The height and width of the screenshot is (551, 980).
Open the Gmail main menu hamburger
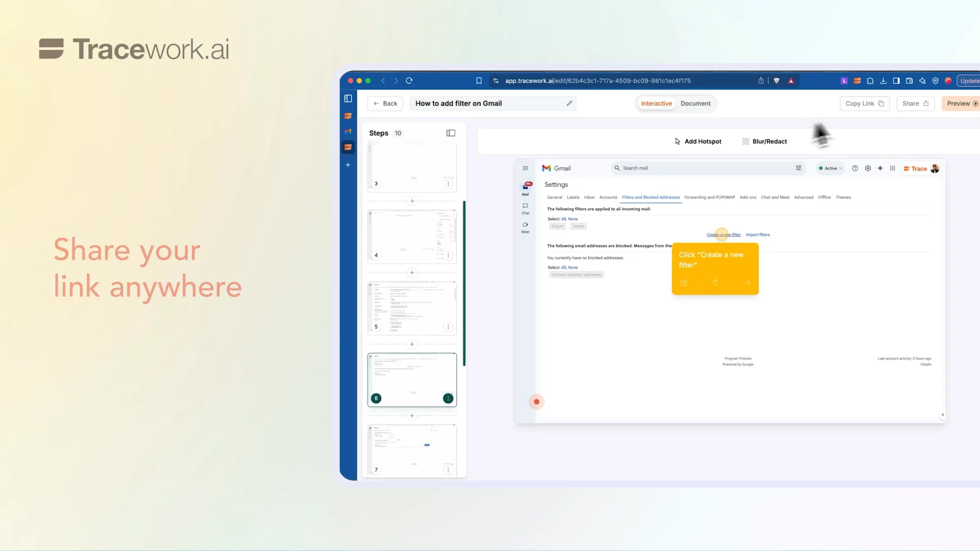tap(525, 168)
